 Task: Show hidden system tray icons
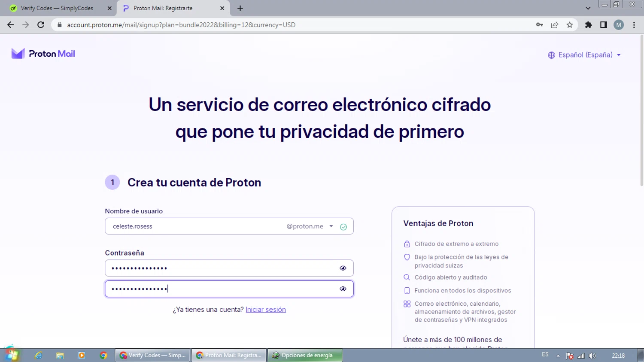[x=558, y=356]
